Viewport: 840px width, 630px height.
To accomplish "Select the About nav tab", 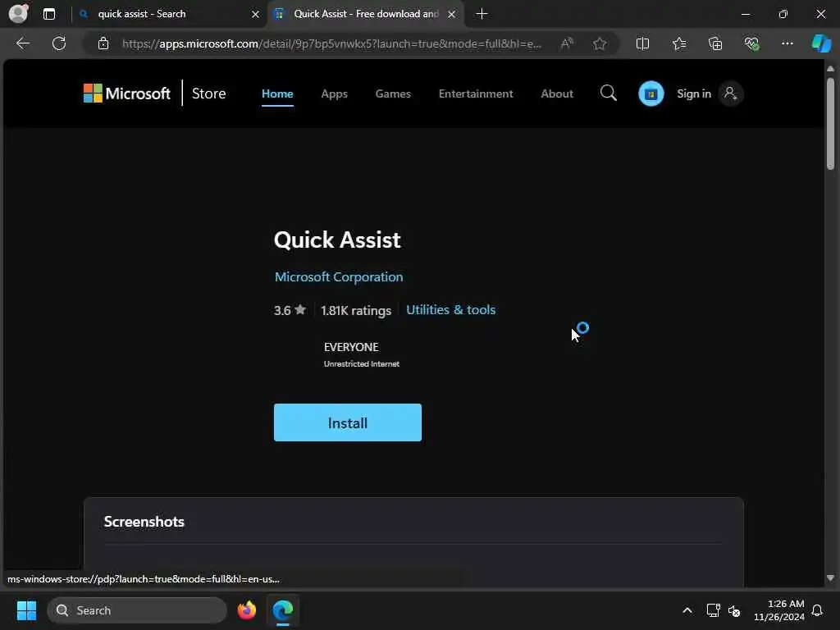I will tap(557, 94).
